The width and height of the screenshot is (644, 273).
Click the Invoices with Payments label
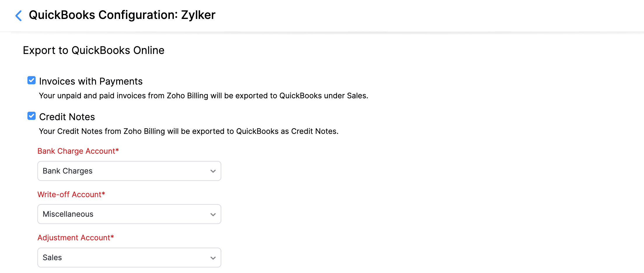point(91,81)
